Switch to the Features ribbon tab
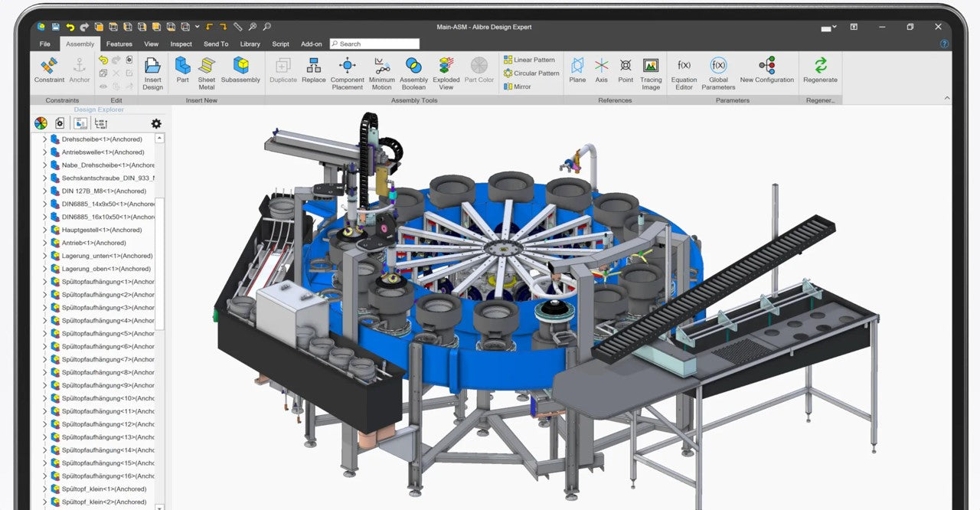This screenshot has width=980, height=510. [119, 44]
